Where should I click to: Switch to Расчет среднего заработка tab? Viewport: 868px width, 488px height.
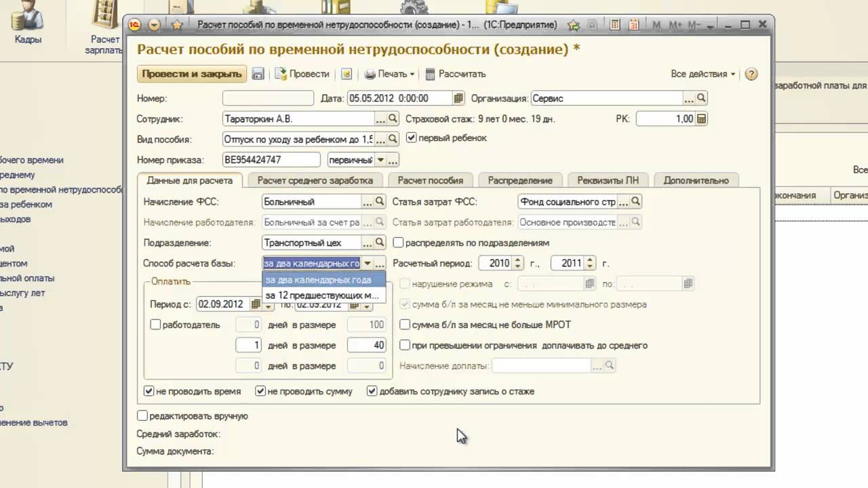[x=315, y=180]
